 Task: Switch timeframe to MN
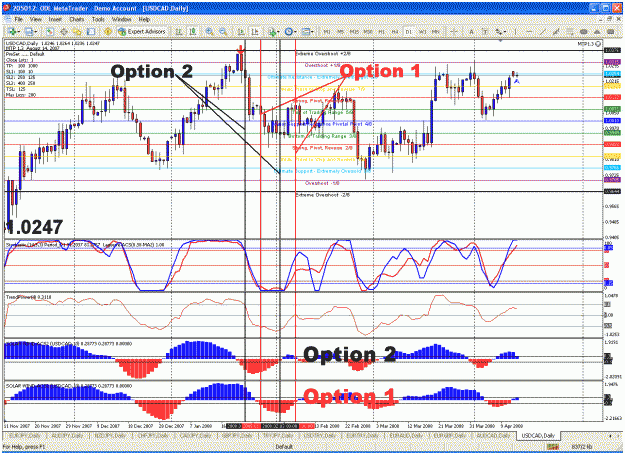pyautogui.click(x=436, y=32)
